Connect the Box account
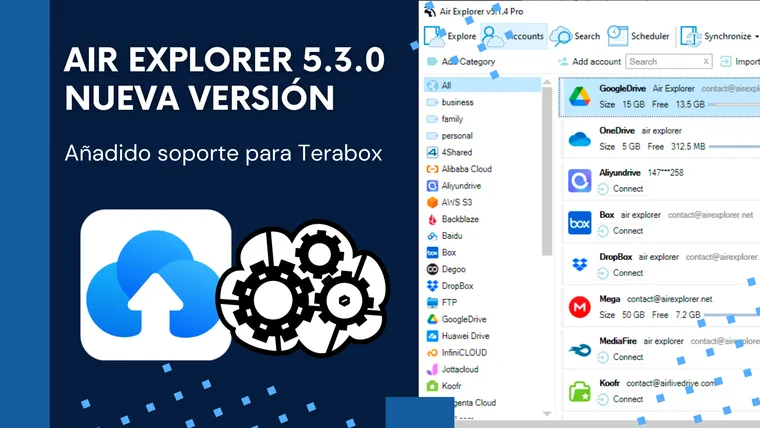760x428 pixels. coord(620,231)
